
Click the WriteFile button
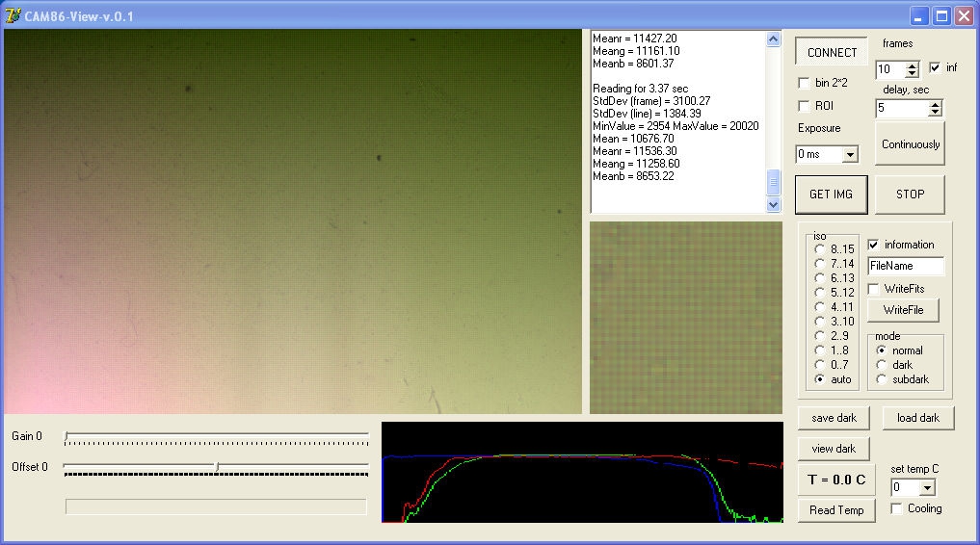click(903, 310)
